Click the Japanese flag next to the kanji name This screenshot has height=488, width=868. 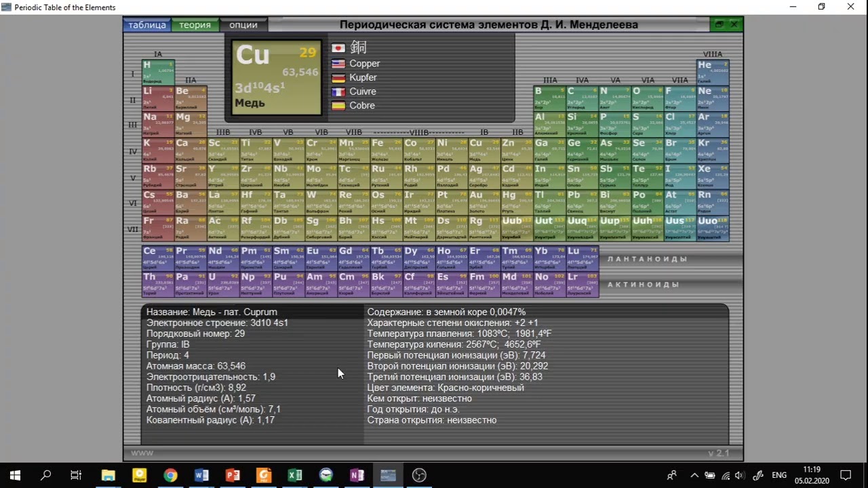(x=338, y=48)
